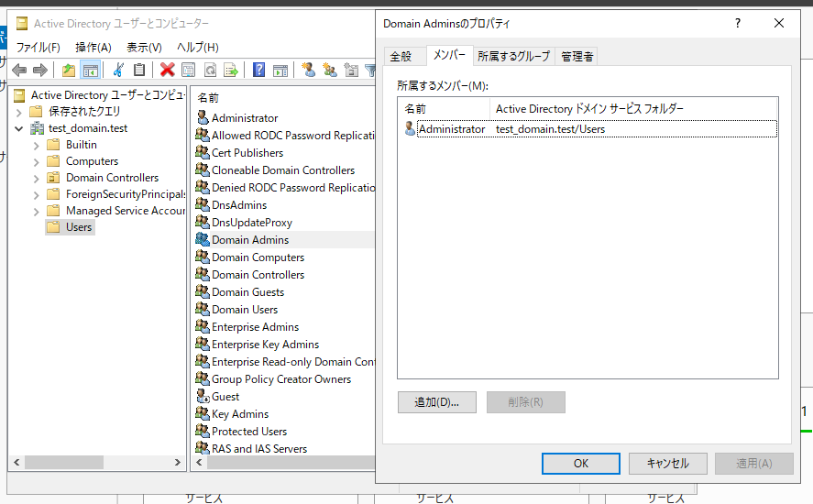Select the メンバー tab

449,55
